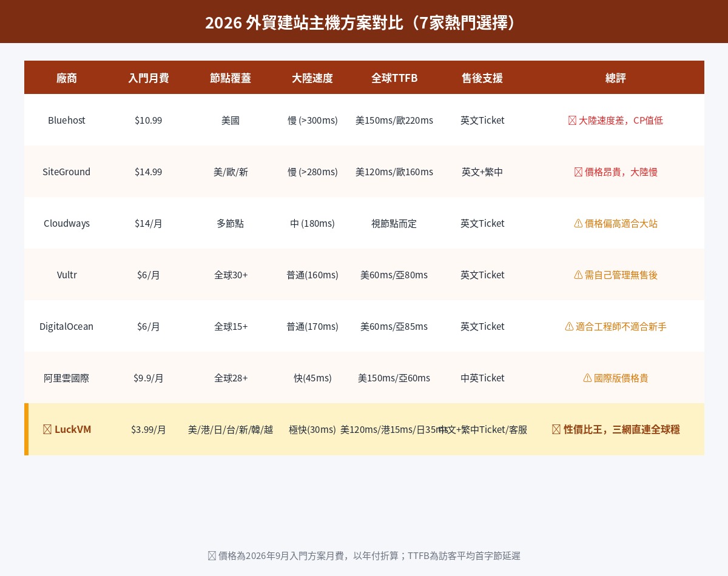
Task: Click the 廠商 column header
Action: 67,78
